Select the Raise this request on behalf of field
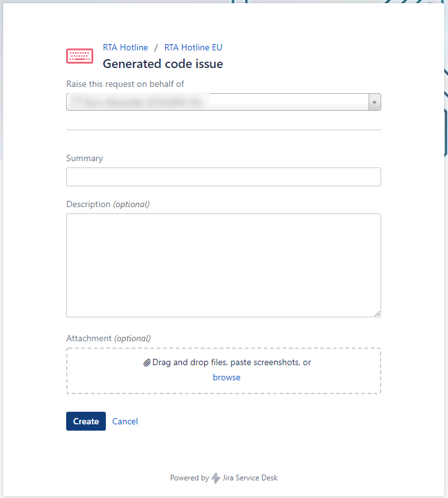Viewport: 448px width, 498px height. pos(224,102)
